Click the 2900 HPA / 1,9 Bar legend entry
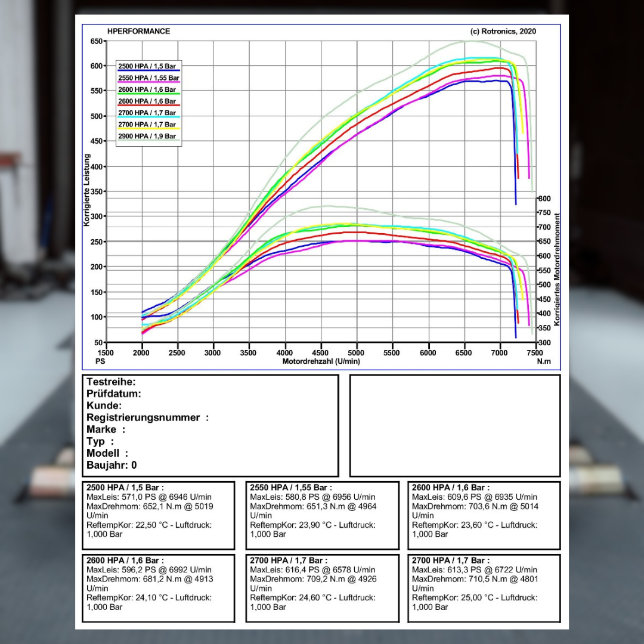 click(x=148, y=136)
